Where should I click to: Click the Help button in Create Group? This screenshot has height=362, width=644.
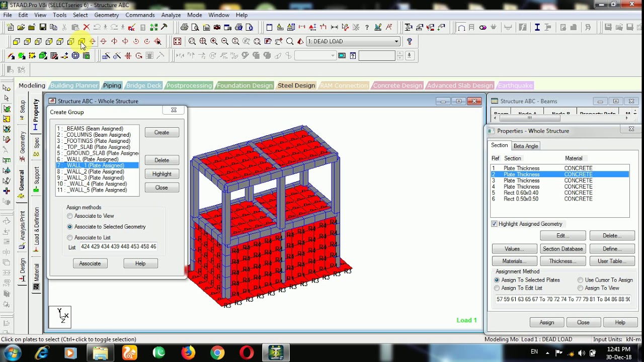(140, 263)
